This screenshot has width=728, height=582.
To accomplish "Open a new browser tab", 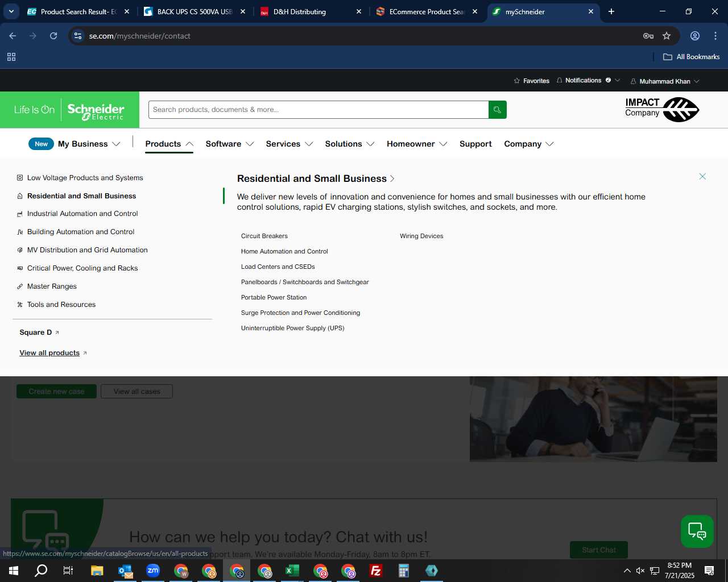I will (611, 11).
